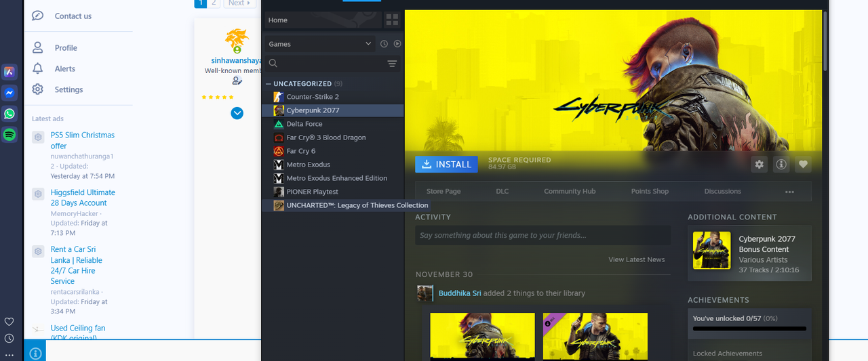This screenshot has height=361, width=868.
Task: Open the first Cyberpunk 2077 activity thumbnail
Action: coord(483,337)
